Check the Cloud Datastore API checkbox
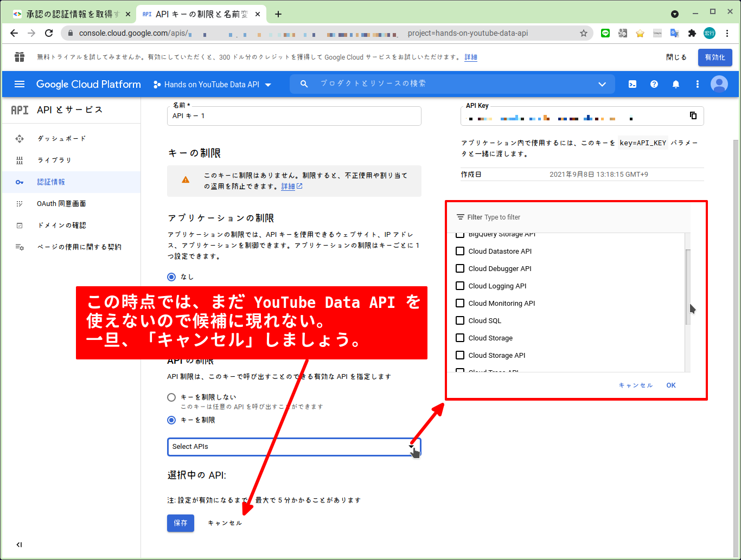This screenshot has height=560, width=741. pyautogui.click(x=460, y=251)
